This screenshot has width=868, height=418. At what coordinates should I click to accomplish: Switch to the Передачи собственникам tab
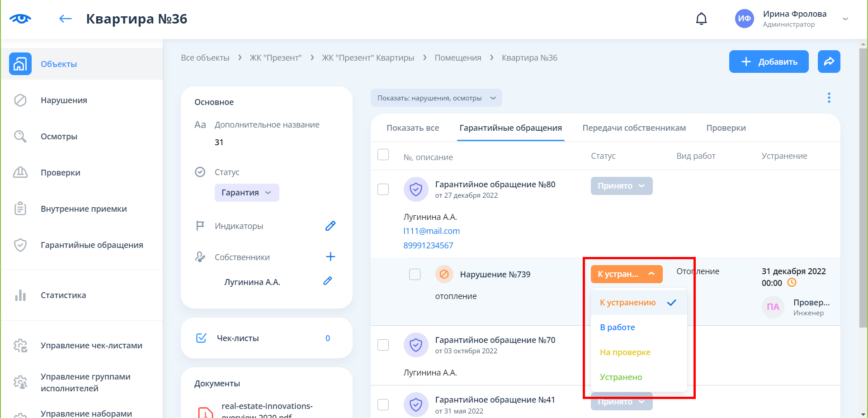[634, 128]
